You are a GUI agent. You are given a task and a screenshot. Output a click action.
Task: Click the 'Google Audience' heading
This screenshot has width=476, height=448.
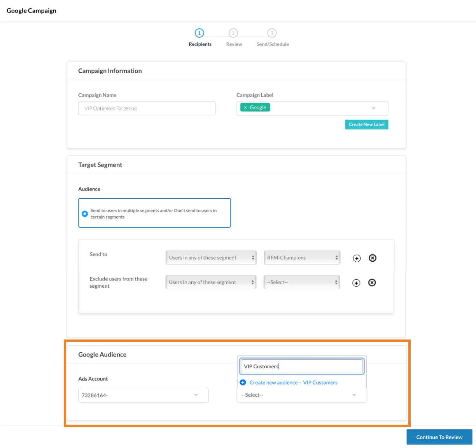[x=102, y=355]
